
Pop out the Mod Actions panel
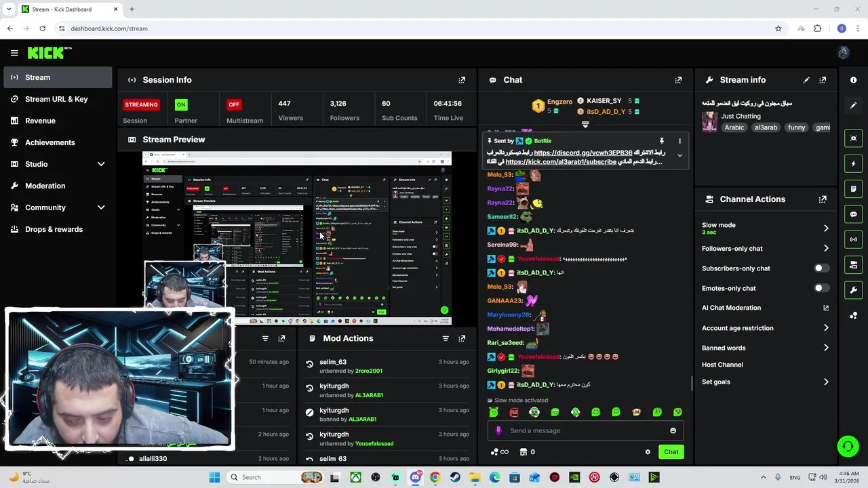coord(462,338)
